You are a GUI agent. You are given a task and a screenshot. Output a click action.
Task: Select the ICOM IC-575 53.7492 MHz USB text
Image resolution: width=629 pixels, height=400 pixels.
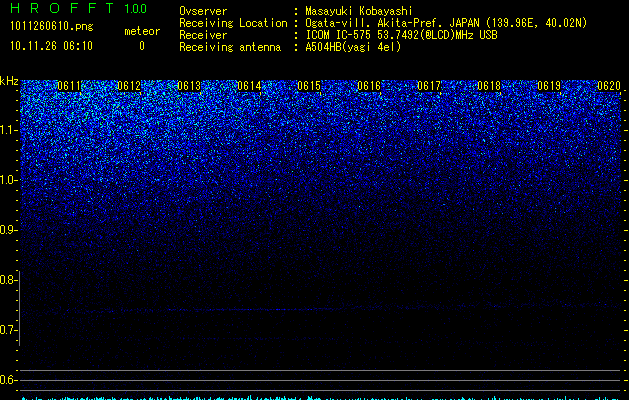point(401,35)
